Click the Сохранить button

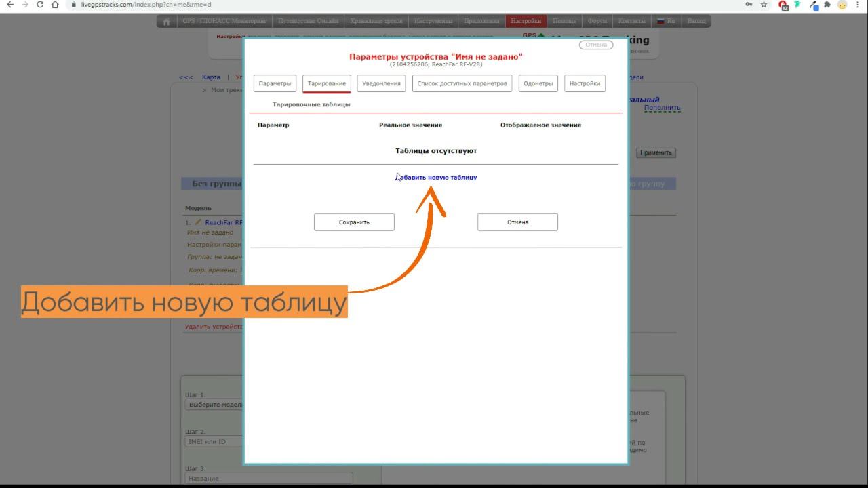tap(354, 222)
